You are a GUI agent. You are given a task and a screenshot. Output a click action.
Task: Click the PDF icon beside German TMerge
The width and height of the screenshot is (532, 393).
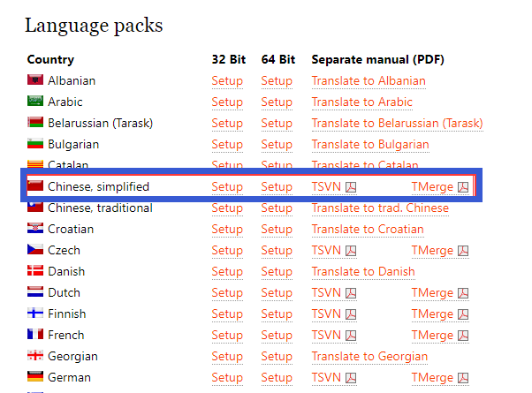(463, 378)
